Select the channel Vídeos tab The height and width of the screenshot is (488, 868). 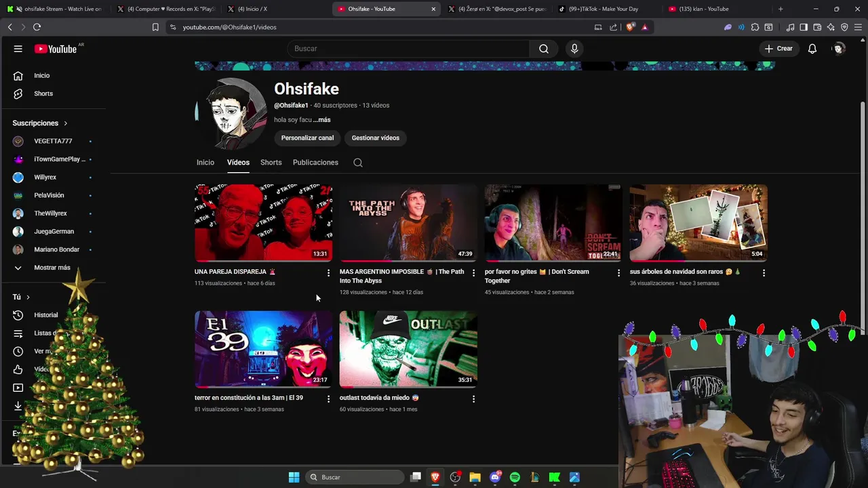[x=238, y=163]
